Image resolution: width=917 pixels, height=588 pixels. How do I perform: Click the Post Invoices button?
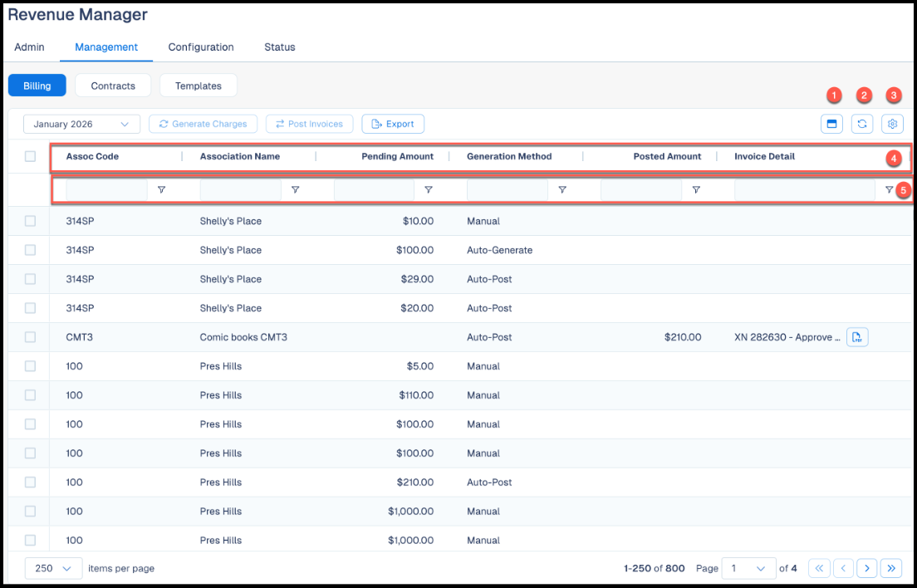click(309, 124)
